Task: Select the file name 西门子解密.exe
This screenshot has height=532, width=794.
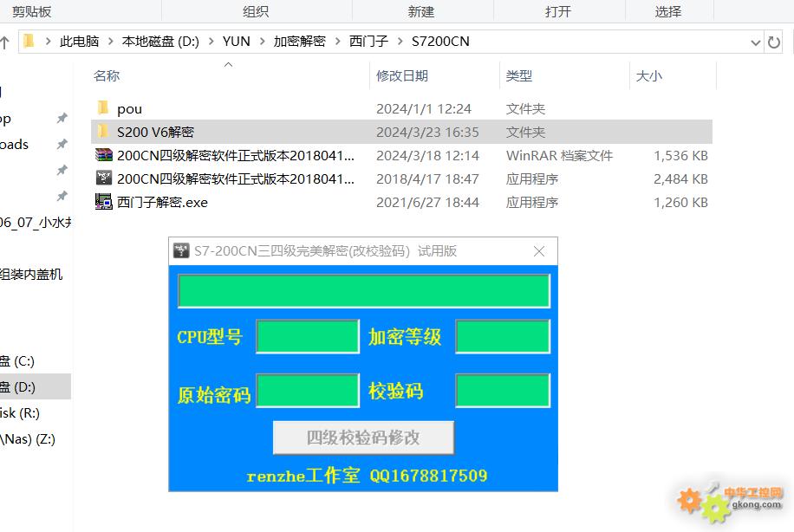Action: 163,203
